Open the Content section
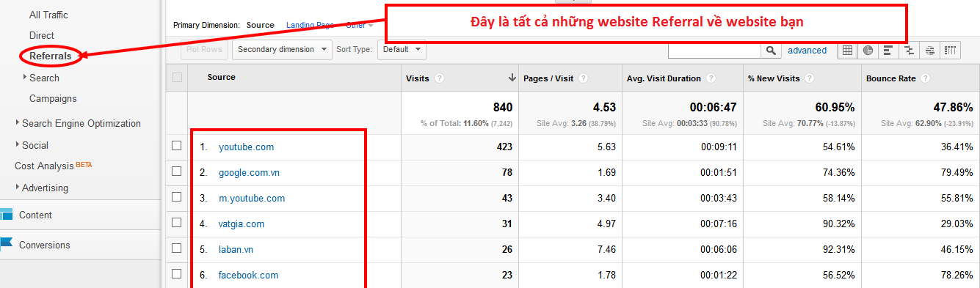 click(35, 215)
